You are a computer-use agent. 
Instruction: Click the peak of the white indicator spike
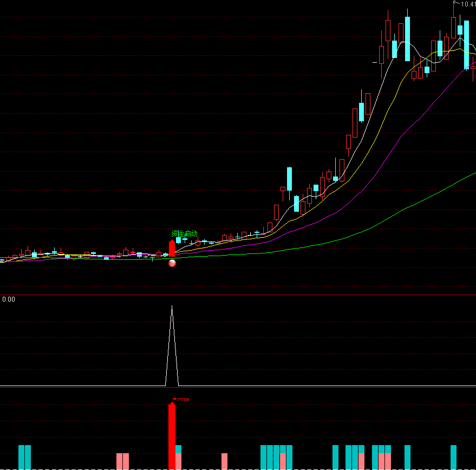[172, 306]
